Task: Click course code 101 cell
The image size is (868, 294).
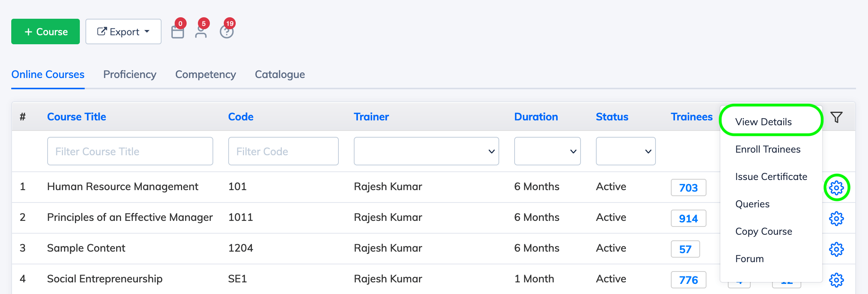Action: coord(237,186)
